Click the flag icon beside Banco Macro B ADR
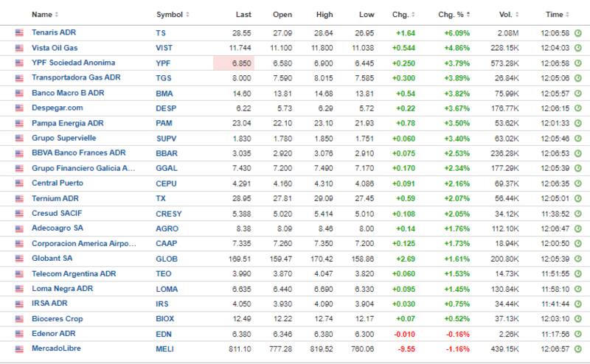Screen dimensions: 590x364 19,94
